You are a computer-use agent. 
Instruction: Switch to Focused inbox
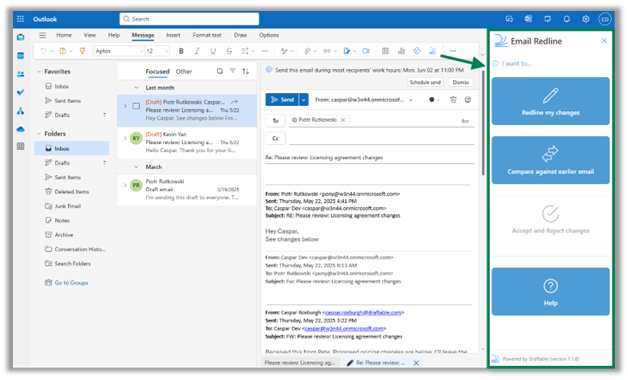157,71
